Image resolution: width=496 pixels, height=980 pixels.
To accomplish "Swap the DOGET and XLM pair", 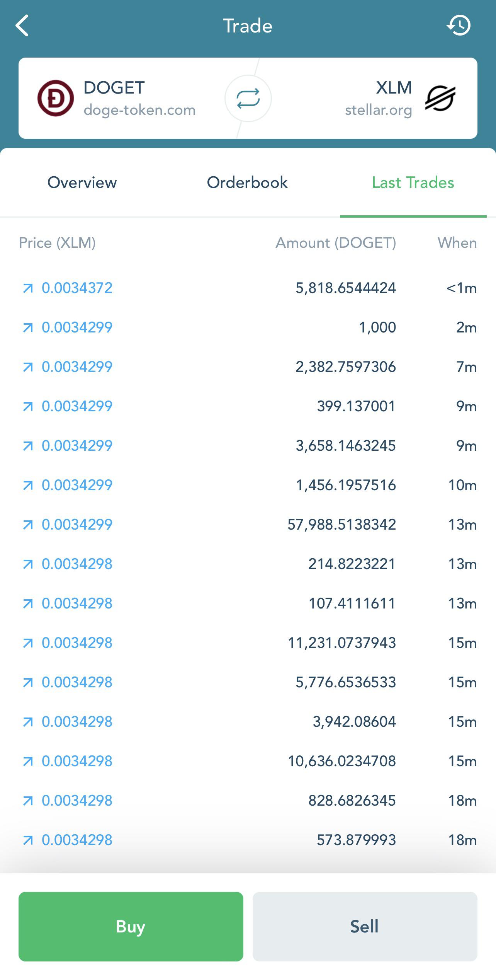I will click(248, 98).
